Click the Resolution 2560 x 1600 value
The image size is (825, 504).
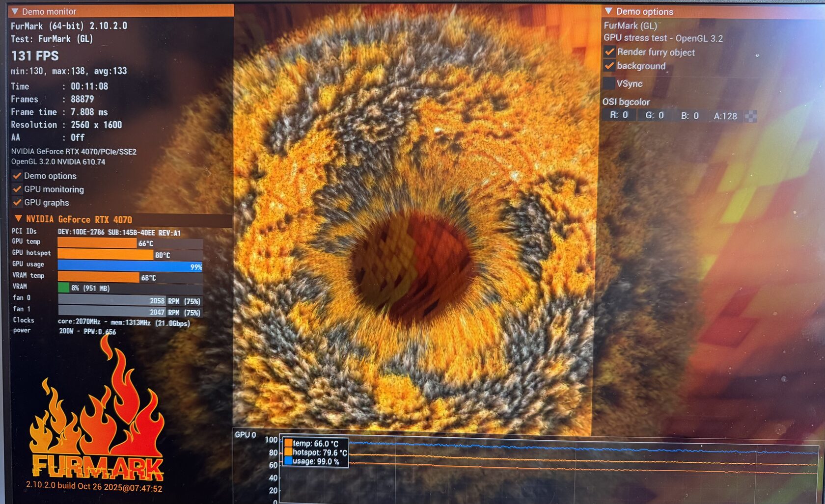pyautogui.click(x=96, y=125)
